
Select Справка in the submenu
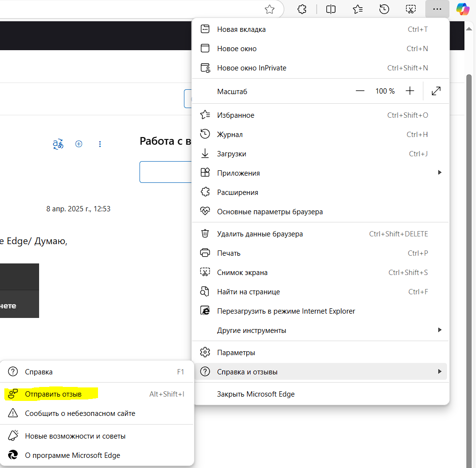97,372
